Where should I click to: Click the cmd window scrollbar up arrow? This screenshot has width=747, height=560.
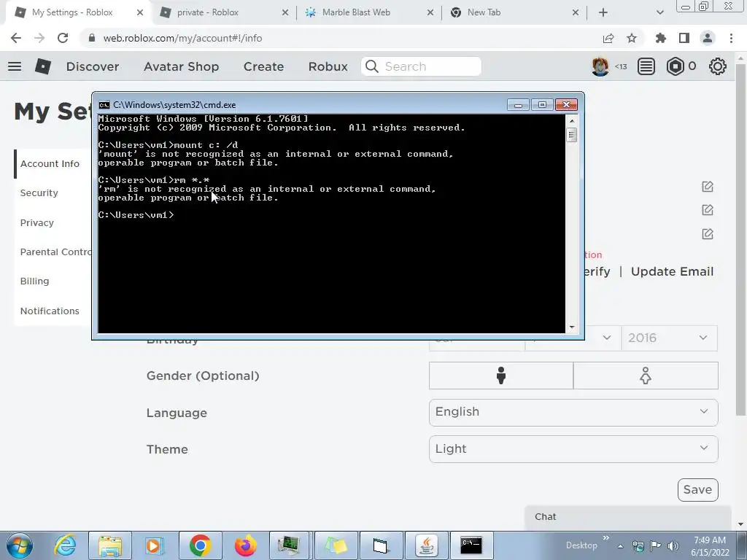click(572, 121)
